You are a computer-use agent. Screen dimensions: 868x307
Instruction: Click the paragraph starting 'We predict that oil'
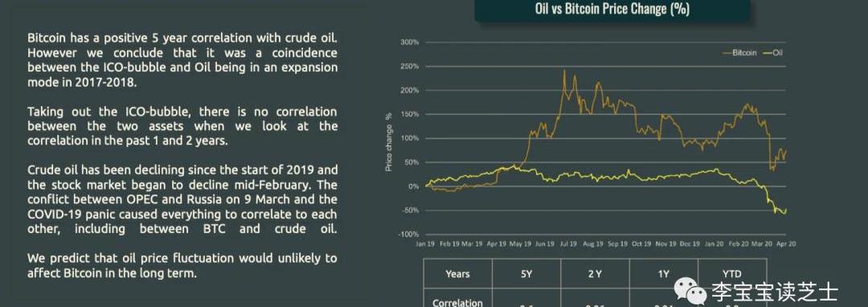click(182, 265)
